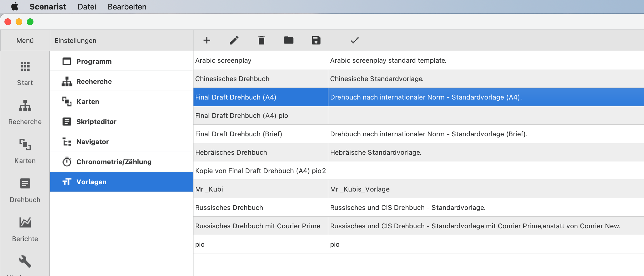Click the Chronometrie stopwatch icon
644x276 pixels.
(67, 161)
